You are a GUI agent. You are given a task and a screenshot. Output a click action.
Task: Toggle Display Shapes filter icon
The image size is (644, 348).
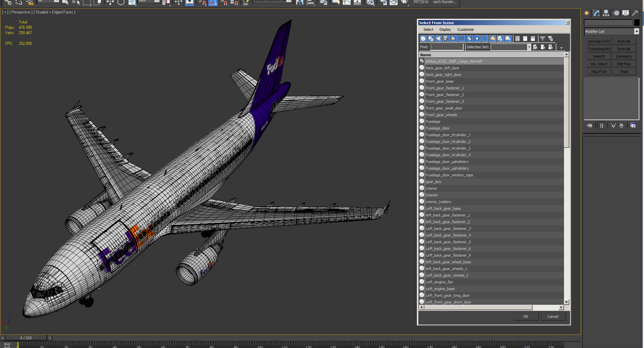(x=431, y=39)
